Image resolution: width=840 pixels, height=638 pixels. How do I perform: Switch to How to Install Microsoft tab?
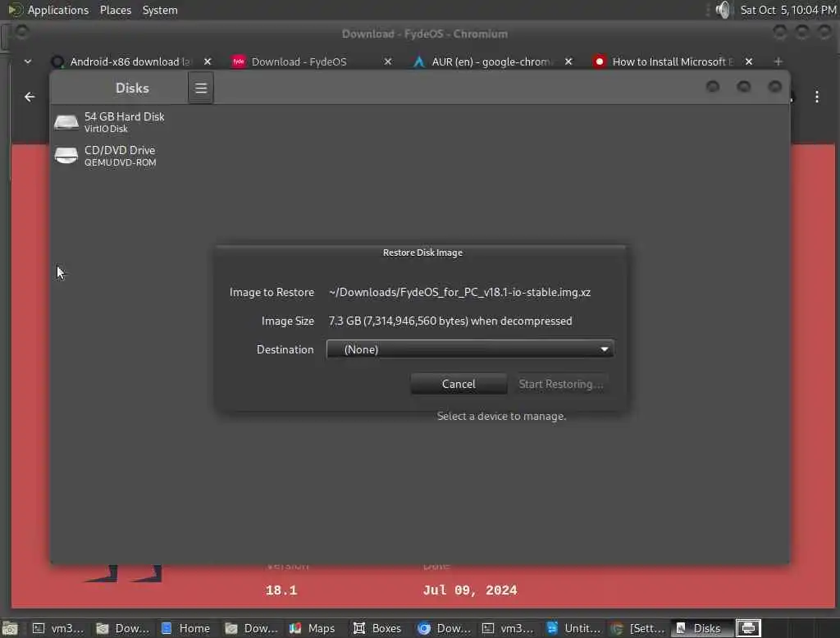673,62
